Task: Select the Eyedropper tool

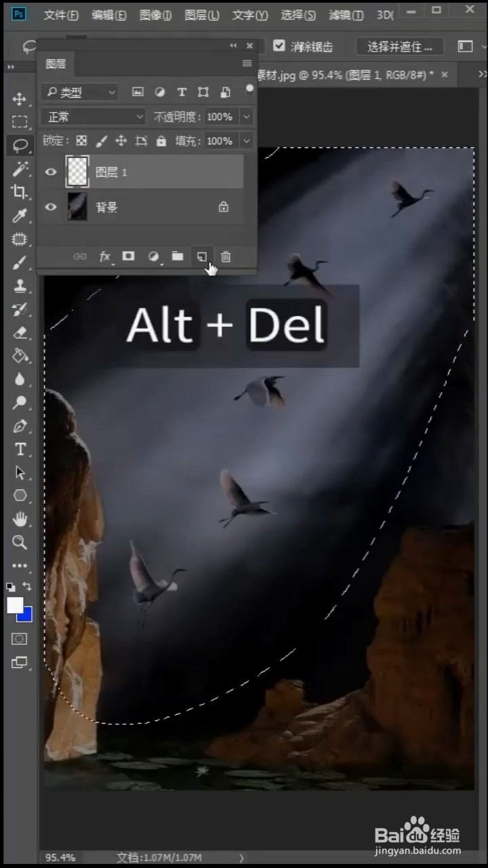Action: pyautogui.click(x=20, y=216)
